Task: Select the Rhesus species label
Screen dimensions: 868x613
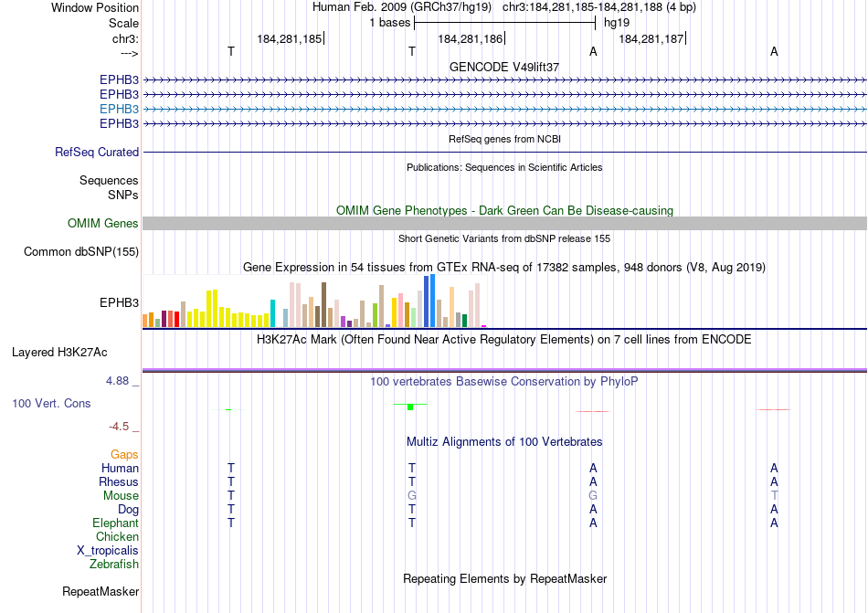Action: pyautogui.click(x=119, y=481)
